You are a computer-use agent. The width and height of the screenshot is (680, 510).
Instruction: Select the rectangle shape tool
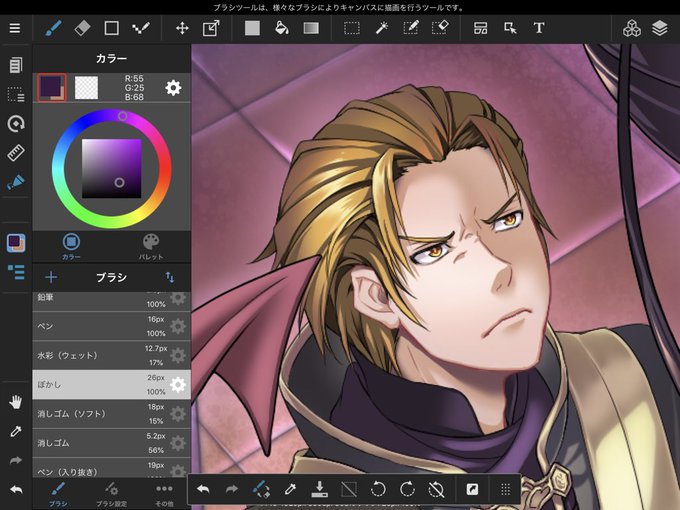point(111,29)
